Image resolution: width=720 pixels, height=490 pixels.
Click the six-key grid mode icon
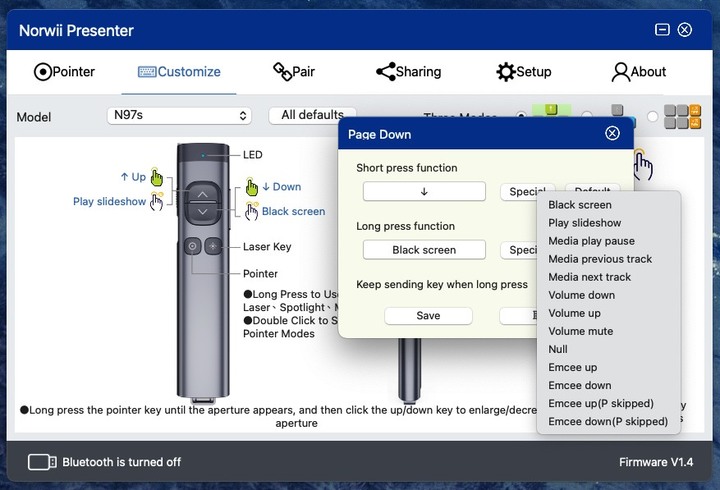pyautogui.click(x=682, y=117)
